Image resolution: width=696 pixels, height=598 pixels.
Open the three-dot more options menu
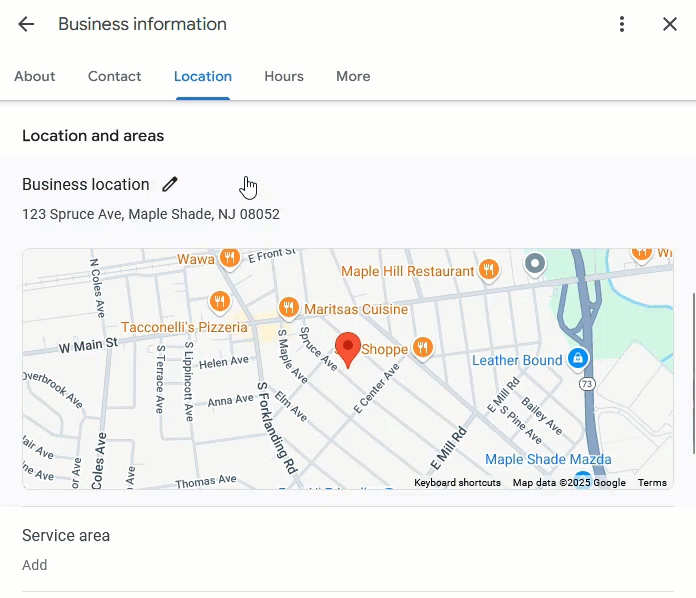(622, 24)
